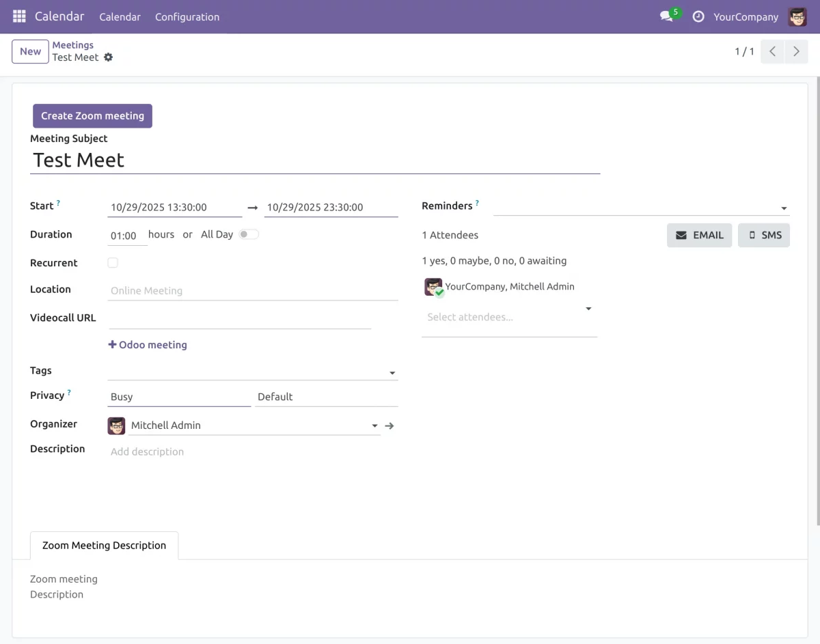Open the gear actions icon beside Test Meet
The width and height of the screenshot is (820, 644).
(x=108, y=57)
